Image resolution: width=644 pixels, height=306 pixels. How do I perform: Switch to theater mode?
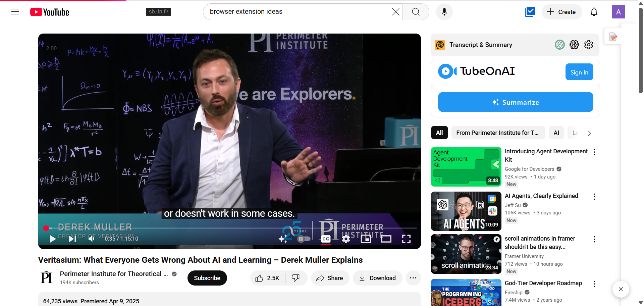coord(386,239)
